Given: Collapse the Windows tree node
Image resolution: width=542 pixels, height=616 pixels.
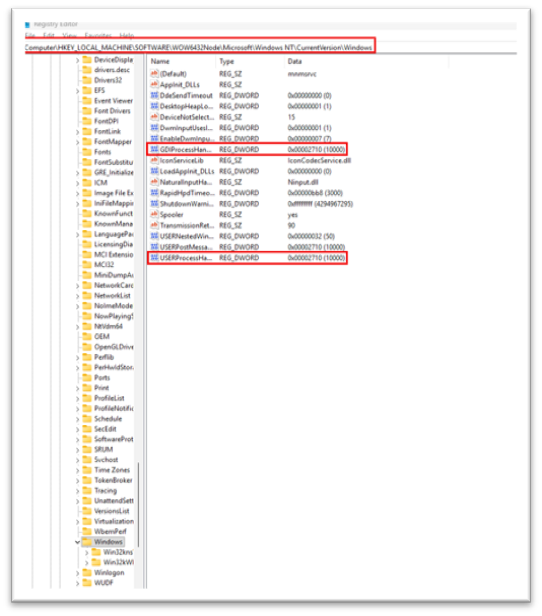Looking at the screenshot, I should tap(77, 542).
